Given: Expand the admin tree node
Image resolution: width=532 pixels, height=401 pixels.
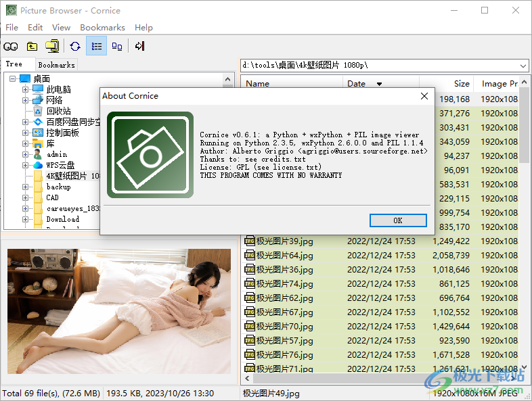Looking at the screenshot, I should [x=26, y=154].
